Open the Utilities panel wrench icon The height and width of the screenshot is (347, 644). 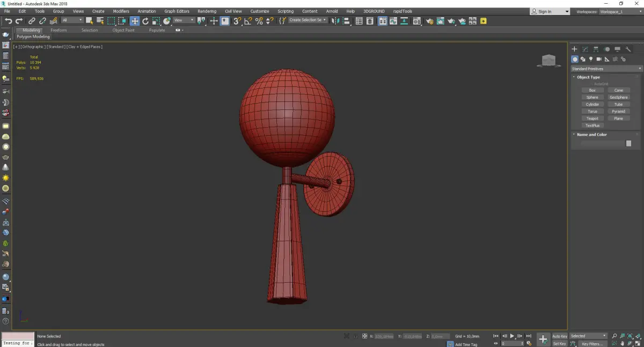coord(628,49)
